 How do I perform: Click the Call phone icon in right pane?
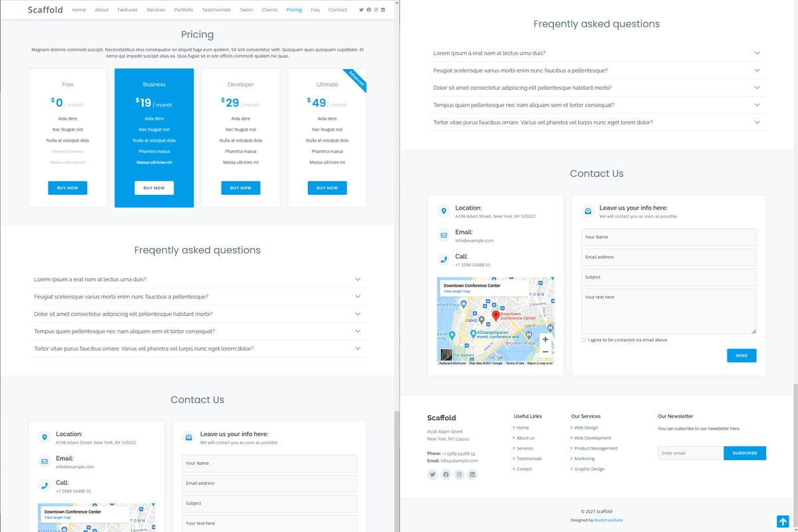(x=444, y=259)
